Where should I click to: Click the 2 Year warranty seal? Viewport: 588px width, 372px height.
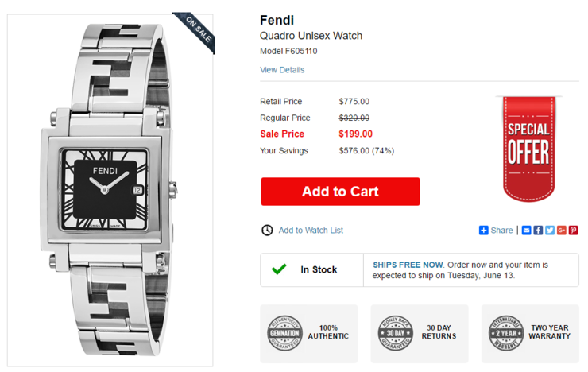[505, 332]
